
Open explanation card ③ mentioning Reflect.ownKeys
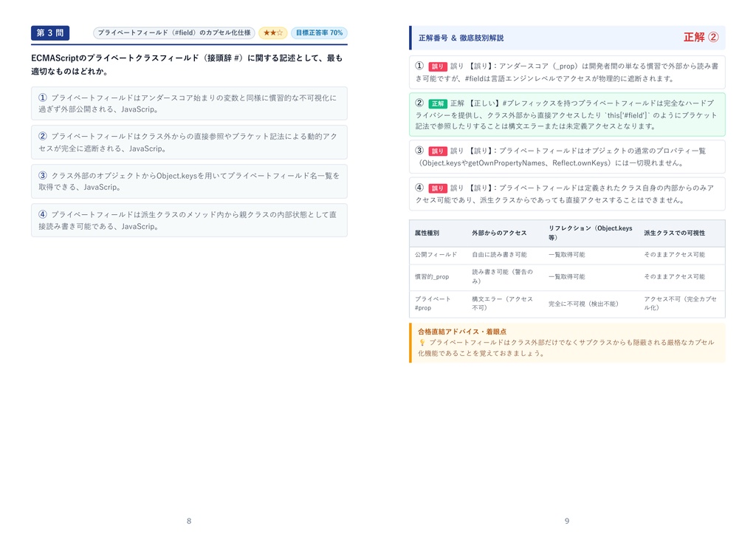point(567,157)
